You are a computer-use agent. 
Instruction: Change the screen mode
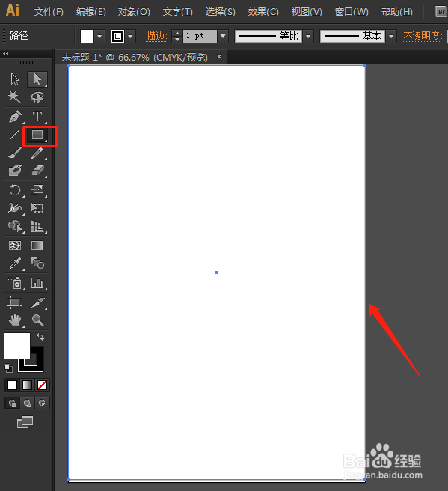click(x=25, y=422)
